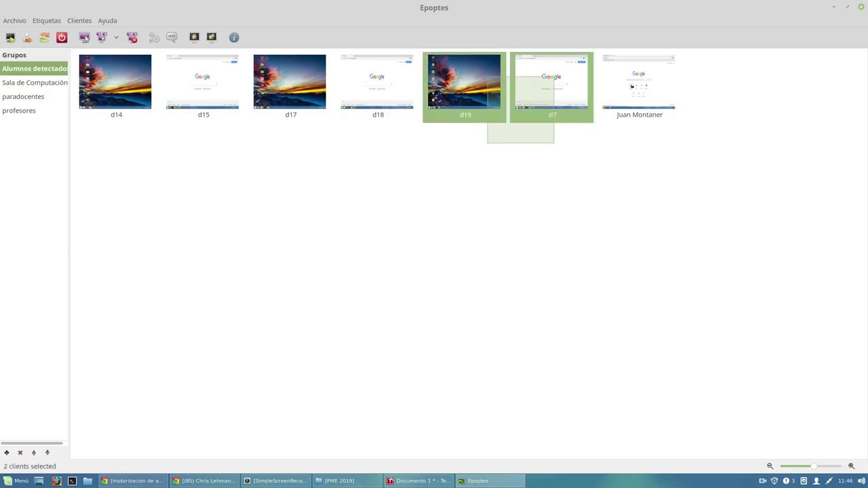Open the Etiquetas menu
The image size is (868, 488).
[46, 20]
